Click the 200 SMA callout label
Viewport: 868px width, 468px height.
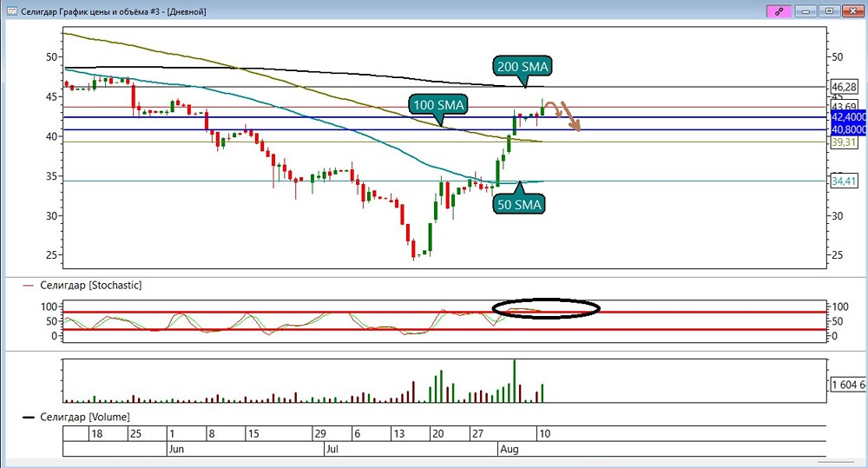click(x=523, y=67)
